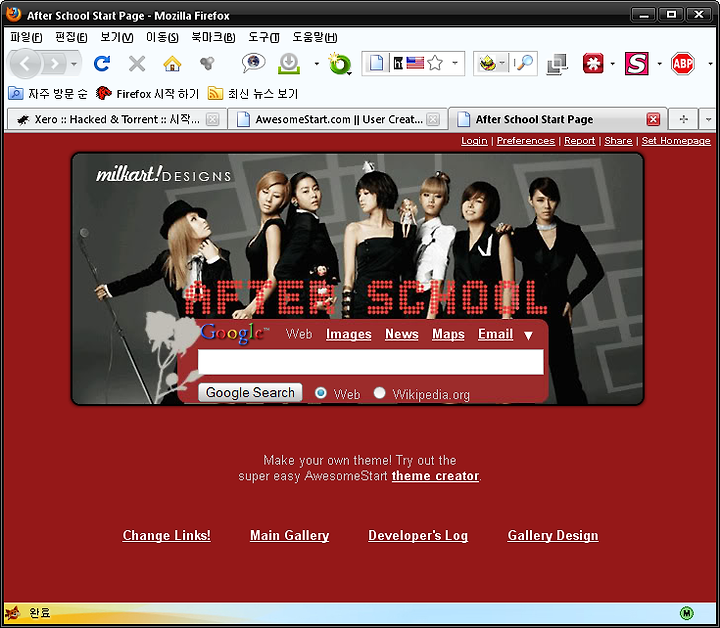Go forward with the forward arrow button
This screenshot has height=628, width=720.
pos(55,63)
